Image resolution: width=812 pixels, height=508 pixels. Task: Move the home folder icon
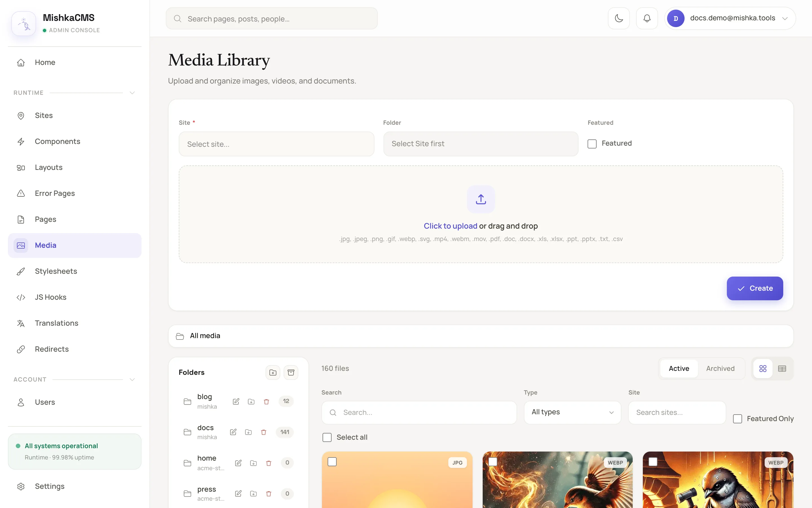253,463
